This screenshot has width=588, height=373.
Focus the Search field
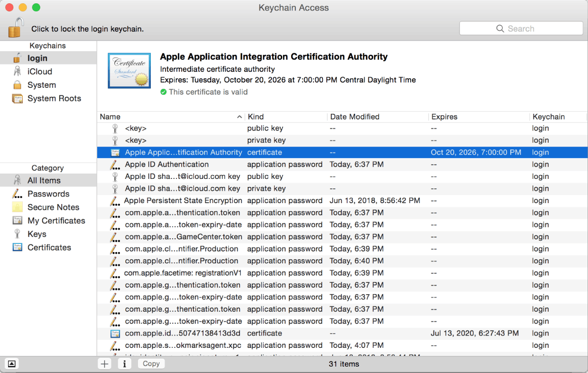521,28
